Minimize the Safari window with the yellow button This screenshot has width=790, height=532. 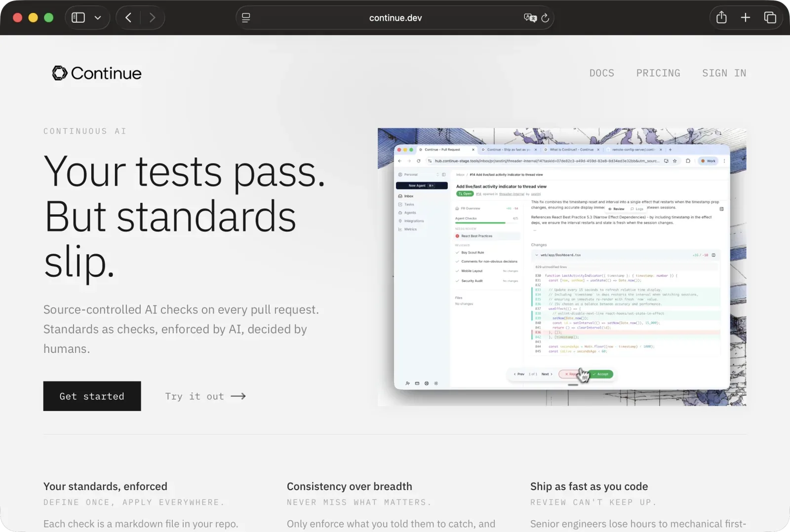coord(33,18)
